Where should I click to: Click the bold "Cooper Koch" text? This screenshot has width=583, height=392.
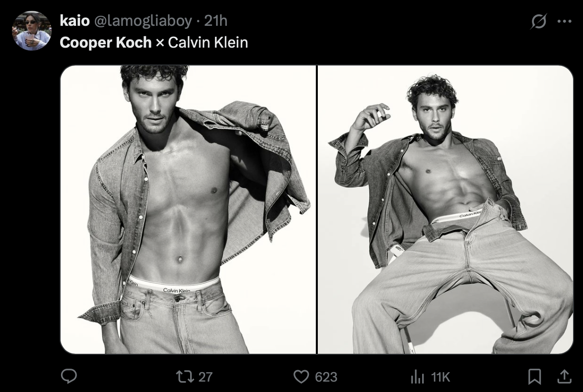105,43
